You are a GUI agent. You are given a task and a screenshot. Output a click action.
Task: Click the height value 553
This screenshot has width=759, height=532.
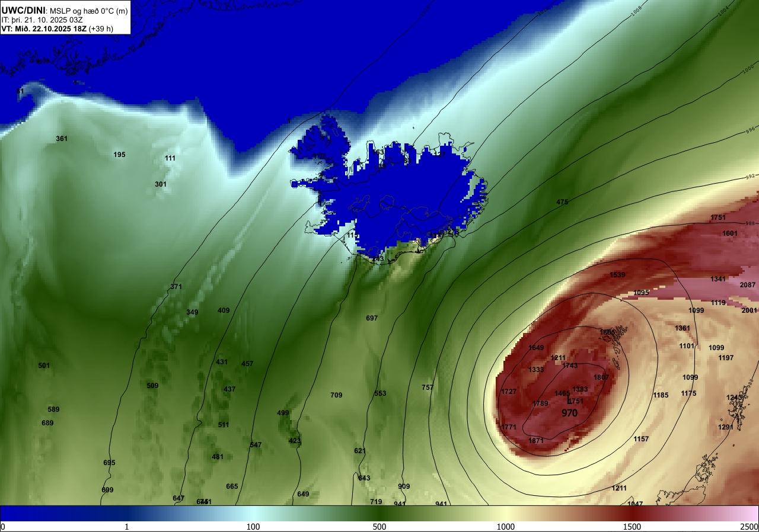[x=380, y=393]
